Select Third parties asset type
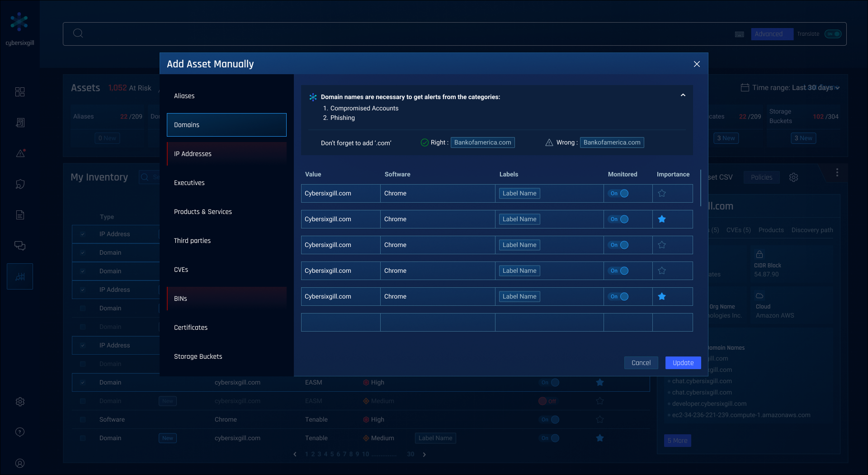Image resolution: width=868 pixels, height=475 pixels. click(x=226, y=241)
